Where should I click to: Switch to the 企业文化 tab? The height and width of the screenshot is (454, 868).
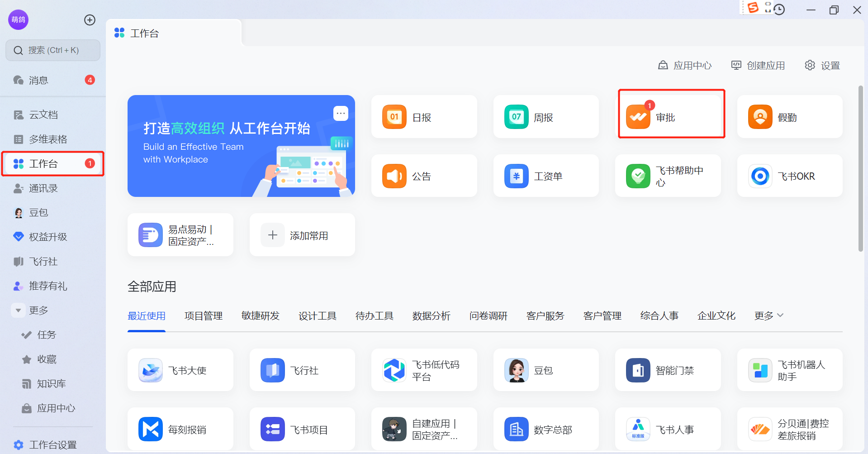(x=716, y=315)
